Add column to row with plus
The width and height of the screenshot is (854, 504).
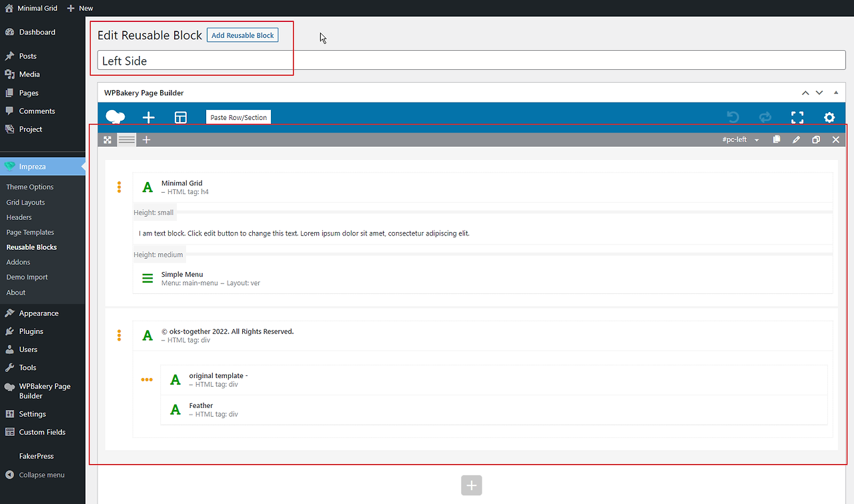click(x=147, y=140)
